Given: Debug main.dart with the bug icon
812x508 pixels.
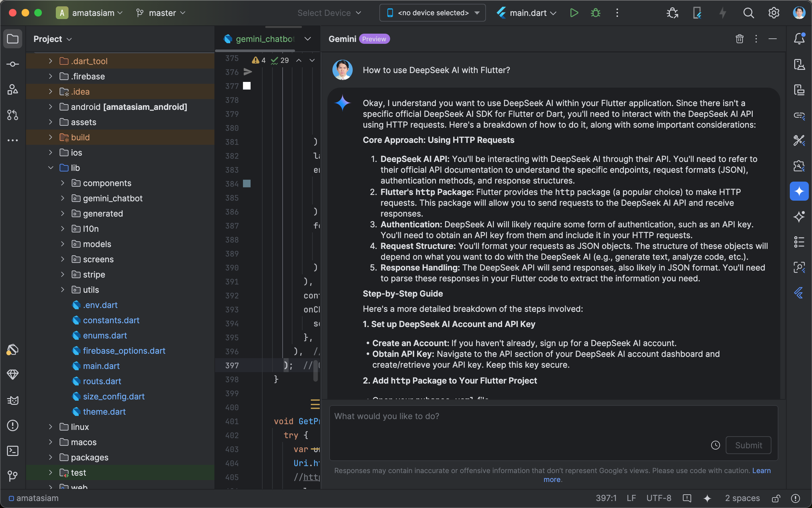Looking at the screenshot, I should [596, 13].
